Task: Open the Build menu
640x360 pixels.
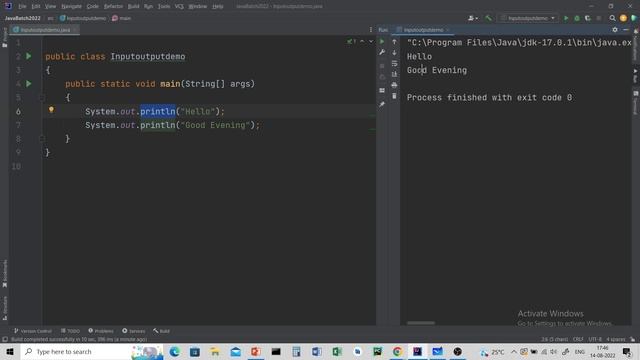Action: point(133,7)
